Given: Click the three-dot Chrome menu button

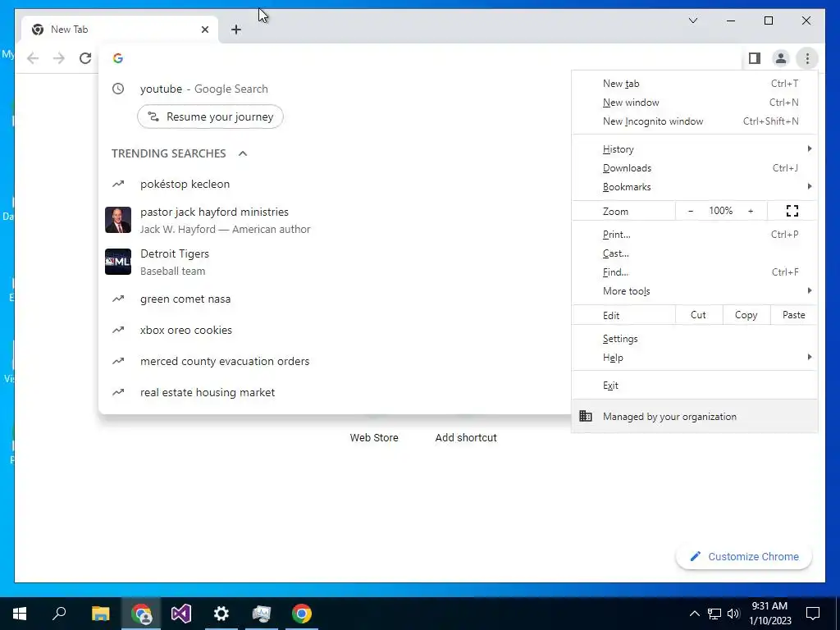Looking at the screenshot, I should click(x=807, y=58).
